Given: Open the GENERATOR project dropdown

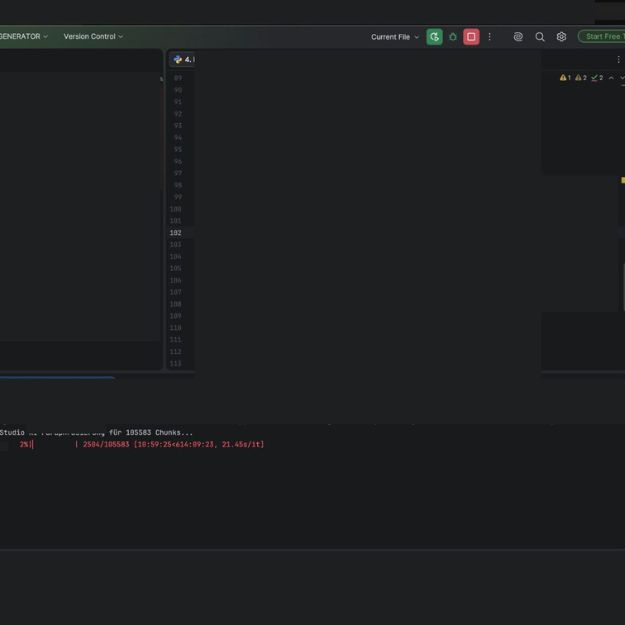Looking at the screenshot, I should [23, 37].
